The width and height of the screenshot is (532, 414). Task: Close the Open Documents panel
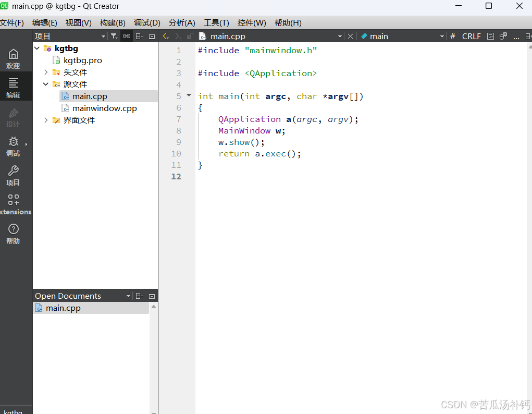click(x=152, y=296)
